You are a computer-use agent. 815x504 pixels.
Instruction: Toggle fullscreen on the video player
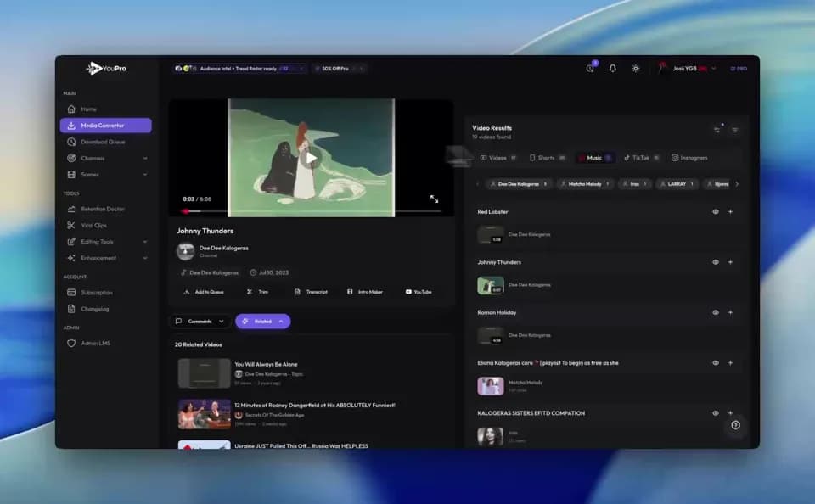click(x=434, y=199)
